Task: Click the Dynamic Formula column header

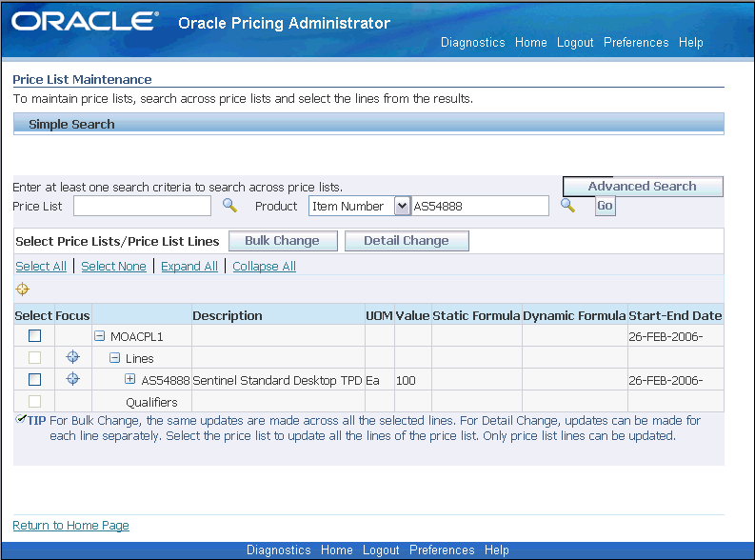Action: pos(574,315)
